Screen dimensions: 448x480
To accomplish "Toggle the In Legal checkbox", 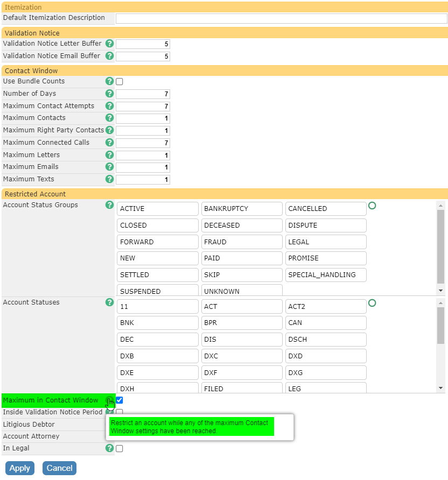I will (x=120, y=448).
